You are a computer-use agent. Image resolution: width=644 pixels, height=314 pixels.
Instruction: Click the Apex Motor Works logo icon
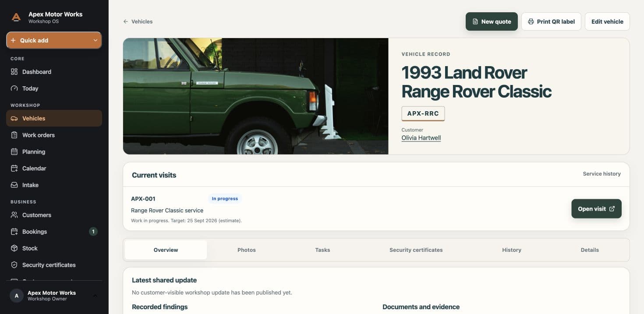point(16,18)
